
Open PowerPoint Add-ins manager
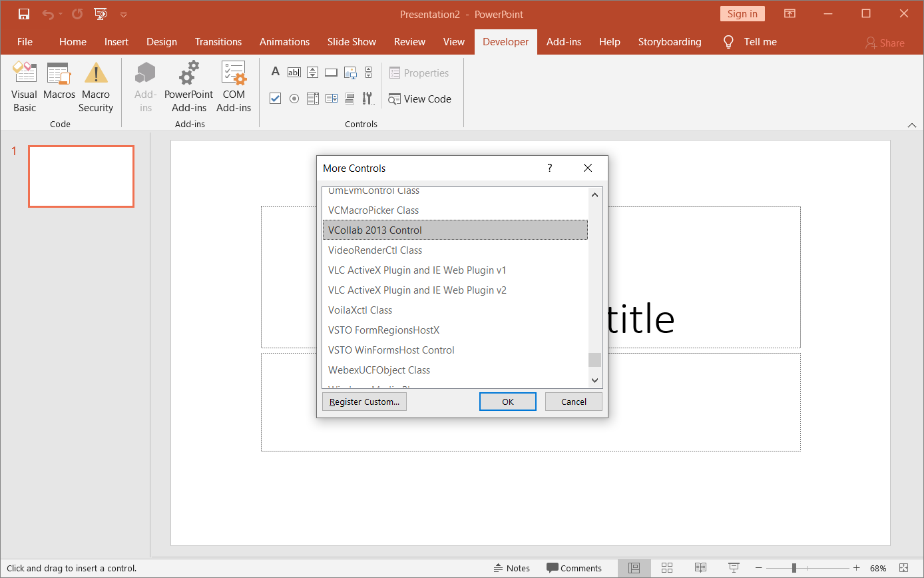click(x=189, y=87)
